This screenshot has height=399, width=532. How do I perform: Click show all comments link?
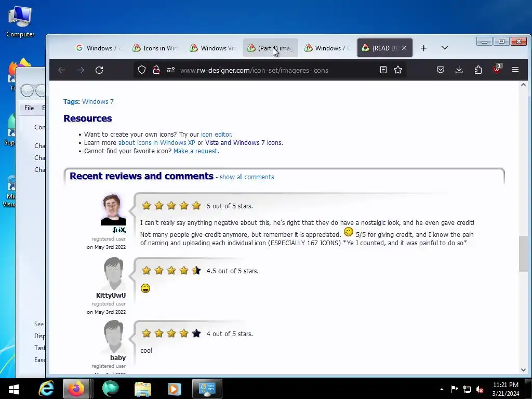click(x=247, y=177)
